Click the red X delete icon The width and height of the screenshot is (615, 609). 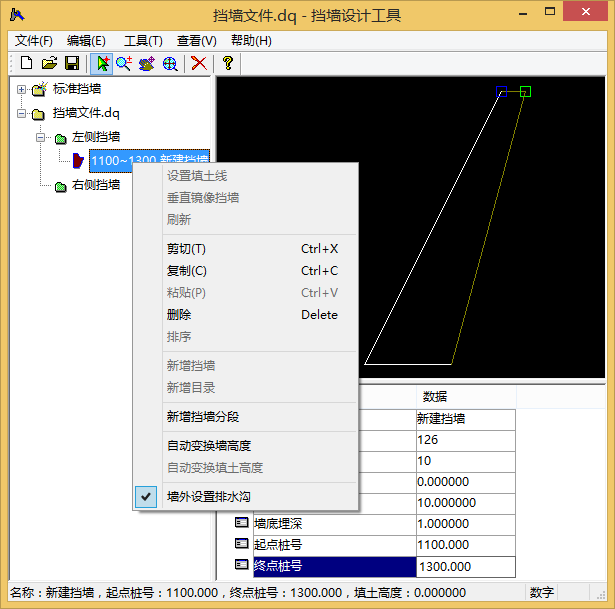point(199,64)
